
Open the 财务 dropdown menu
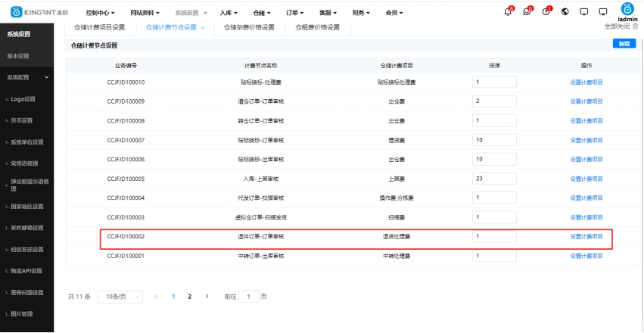[x=361, y=13]
